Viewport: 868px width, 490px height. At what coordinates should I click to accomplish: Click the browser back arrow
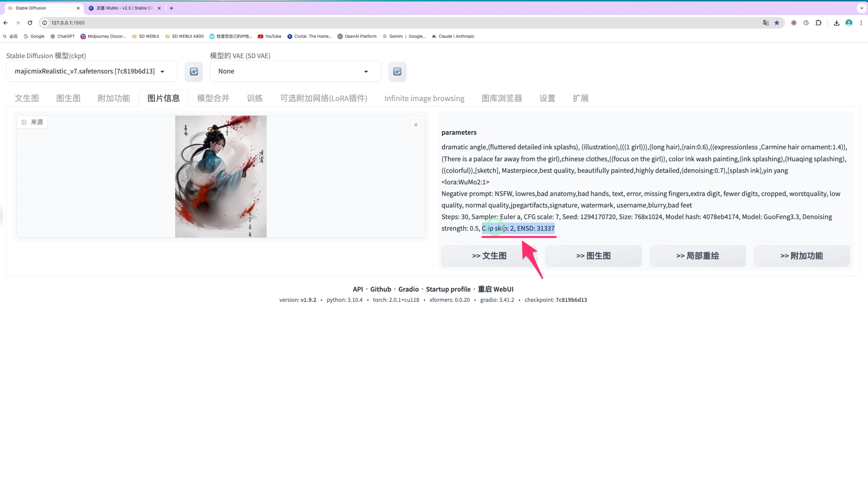(x=6, y=22)
